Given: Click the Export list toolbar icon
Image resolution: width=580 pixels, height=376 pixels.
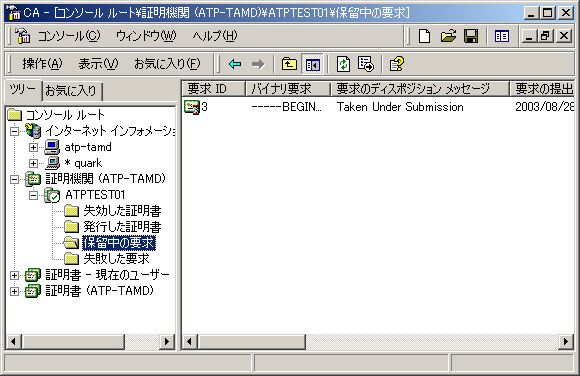Looking at the screenshot, I should (366, 64).
